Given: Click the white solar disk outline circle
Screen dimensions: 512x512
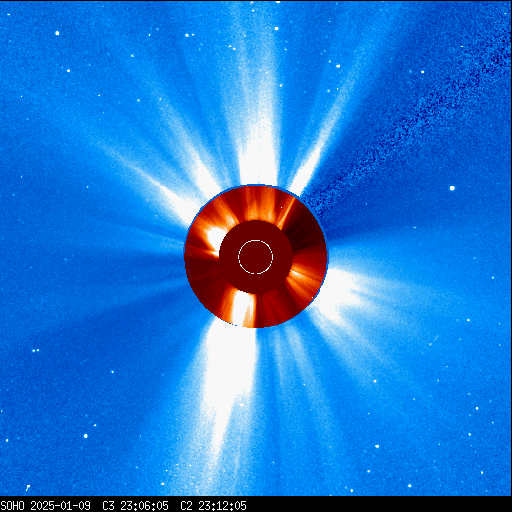Looking at the screenshot, I should click(256, 257).
